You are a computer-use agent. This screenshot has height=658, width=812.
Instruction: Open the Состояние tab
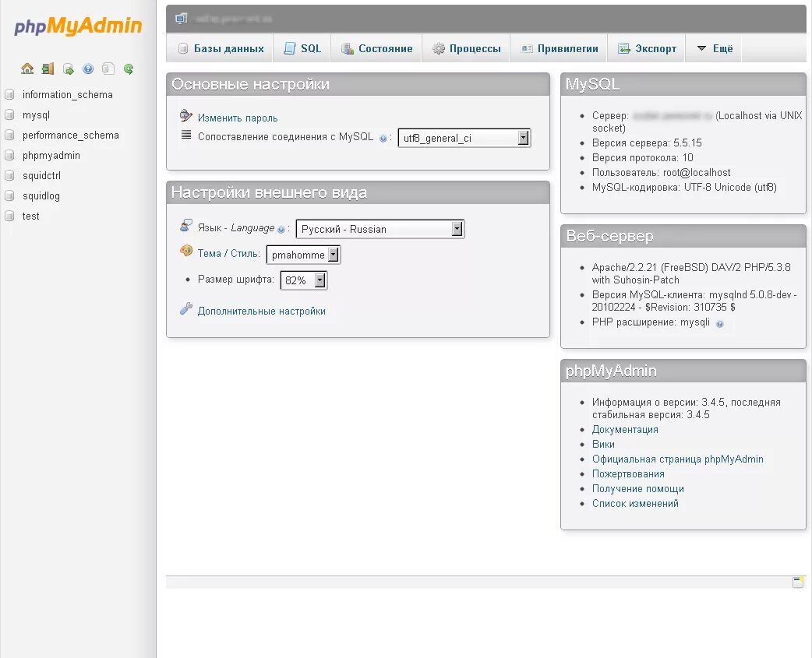pyautogui.click(x=376, y=48)
